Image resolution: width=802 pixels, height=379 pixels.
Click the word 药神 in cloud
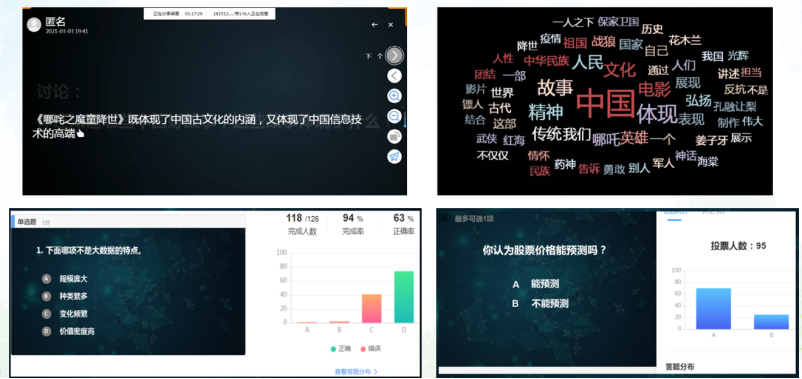click(565, 164)
